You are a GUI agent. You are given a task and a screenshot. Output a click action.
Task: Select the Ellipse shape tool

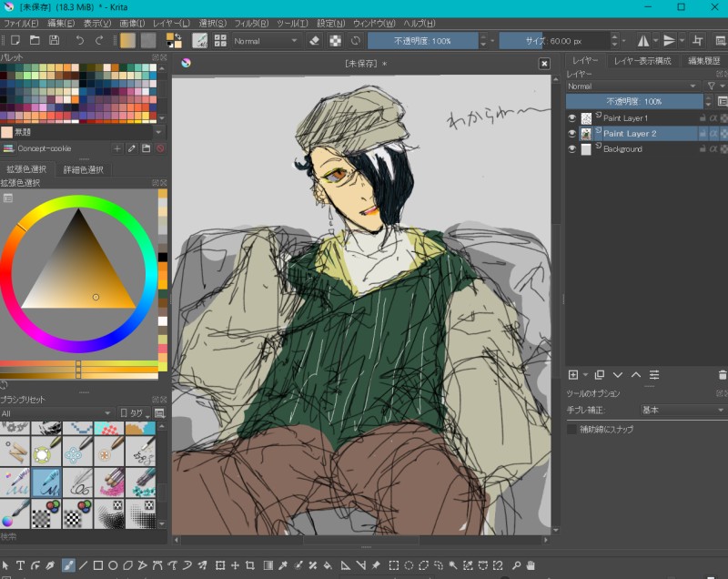tap(114, 565)
